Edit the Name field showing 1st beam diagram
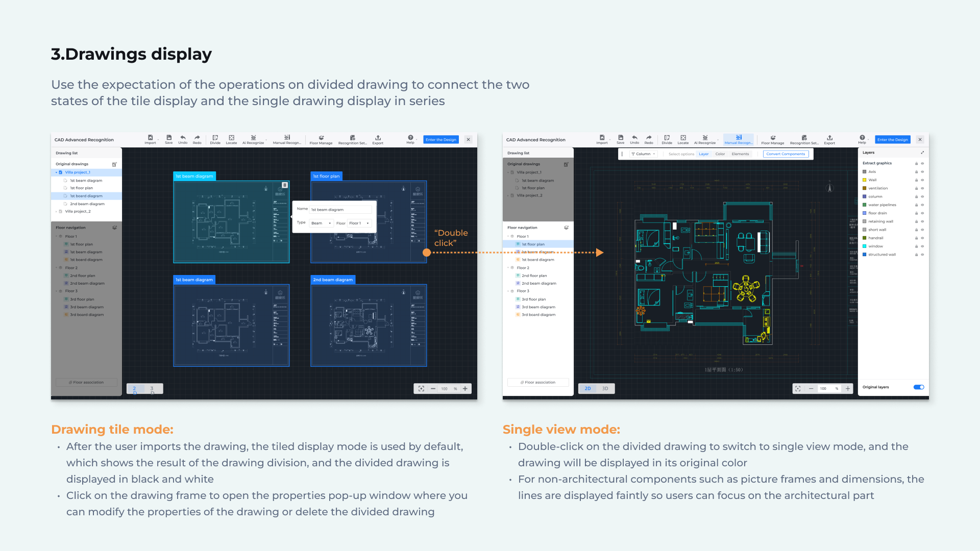 (x=340, y=210)
